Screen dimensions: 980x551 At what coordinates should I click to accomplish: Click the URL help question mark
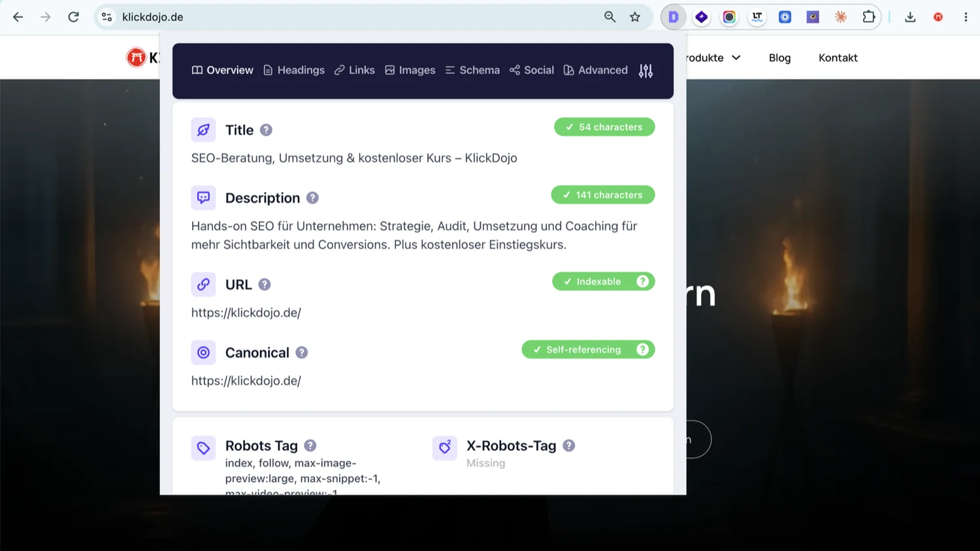click(264, 284)
